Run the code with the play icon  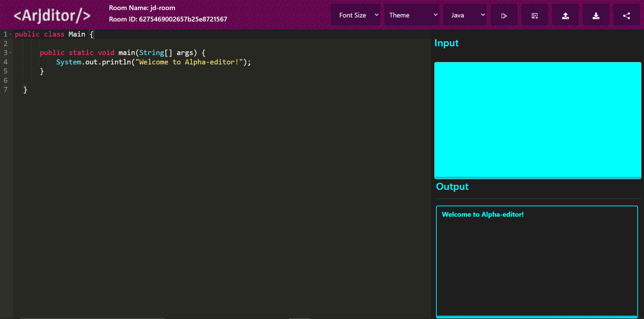pyautogui.click(x=504, y=15)
